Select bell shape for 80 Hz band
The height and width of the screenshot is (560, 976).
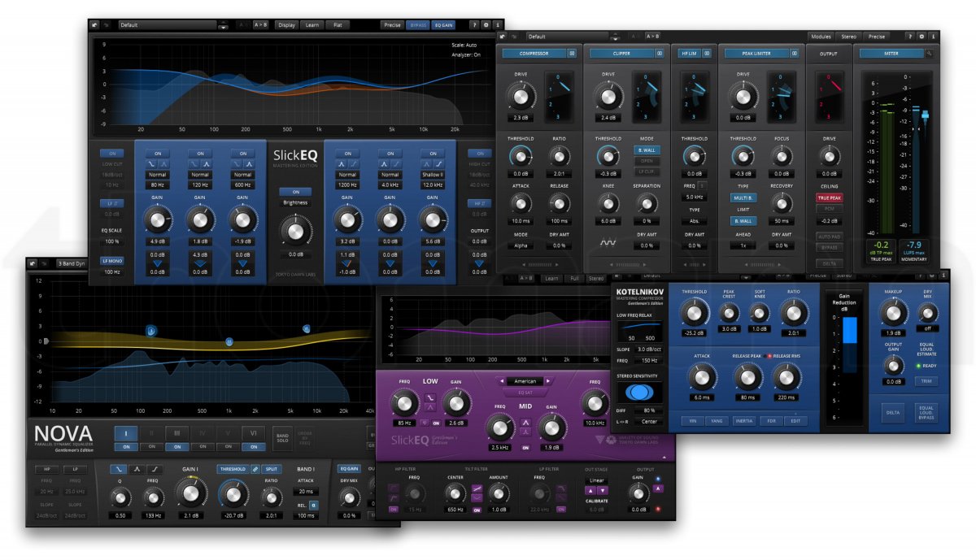coord(163,164)
